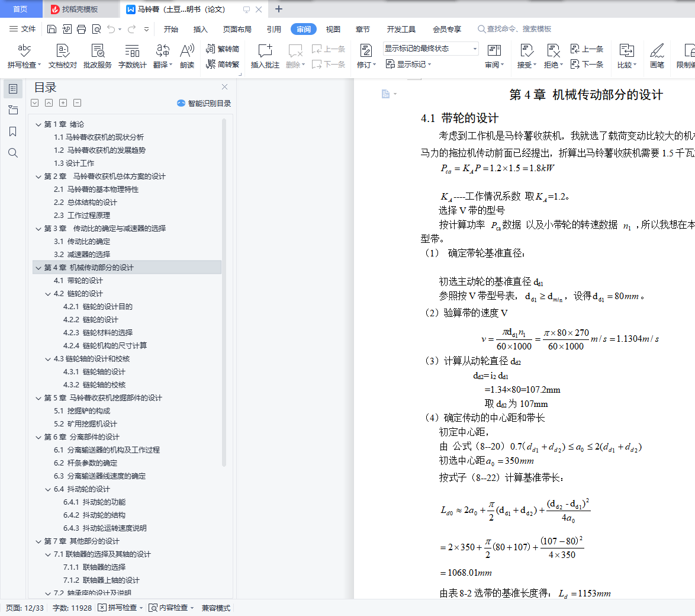Screen dimensions: 695x616
Task: Collapse 第 1 章 绪论 in outline
Action: [x=38, y=124]
